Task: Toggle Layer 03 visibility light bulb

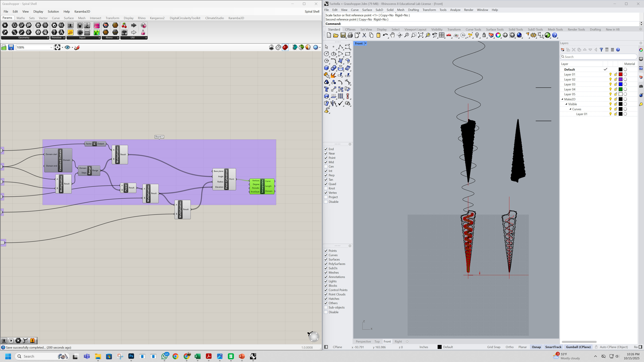Action: (610, 84)
